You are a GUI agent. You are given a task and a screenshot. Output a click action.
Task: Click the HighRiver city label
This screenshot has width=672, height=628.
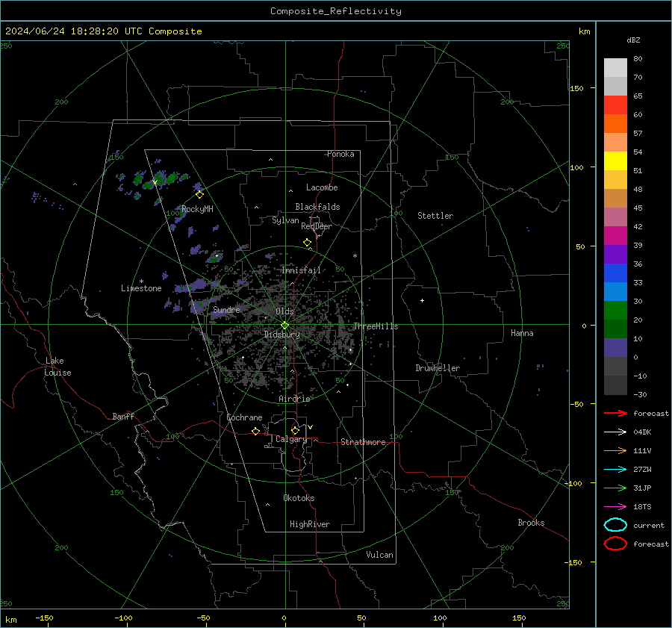click(x=309, y=524)
